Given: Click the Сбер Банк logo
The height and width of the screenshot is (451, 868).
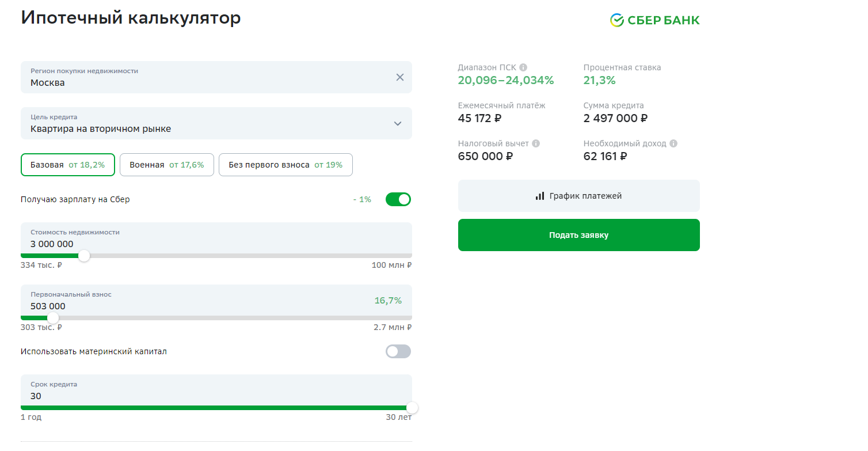Looking at the screenshot, I should (x=655, y=20).
